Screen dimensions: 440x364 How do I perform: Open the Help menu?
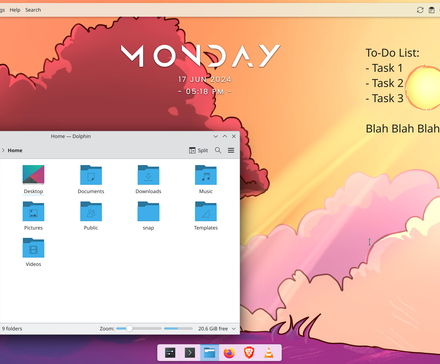pos(15,10)
